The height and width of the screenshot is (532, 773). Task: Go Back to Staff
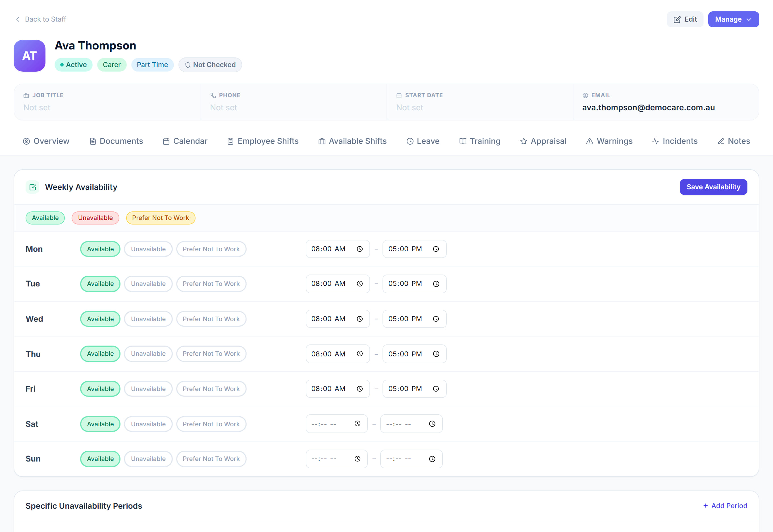pyautogui.click(x=41, y=19)
